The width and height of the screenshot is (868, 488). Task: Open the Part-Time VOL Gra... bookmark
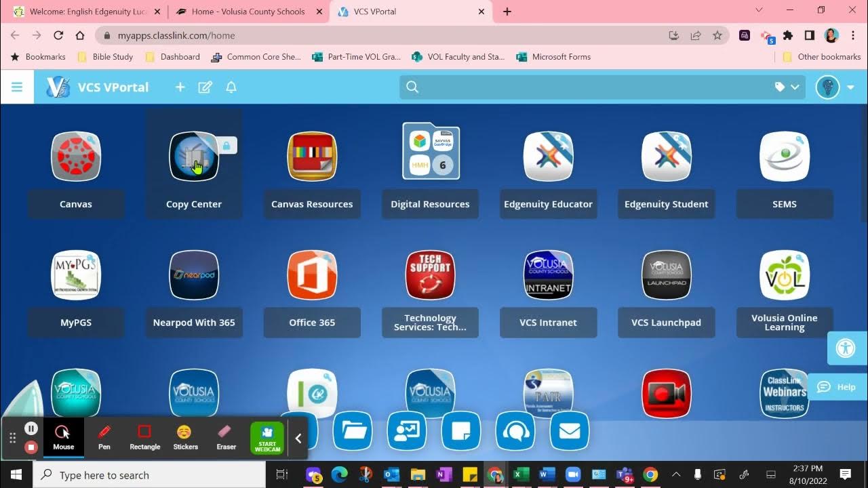pyautogui.click(x=357, y=57)
